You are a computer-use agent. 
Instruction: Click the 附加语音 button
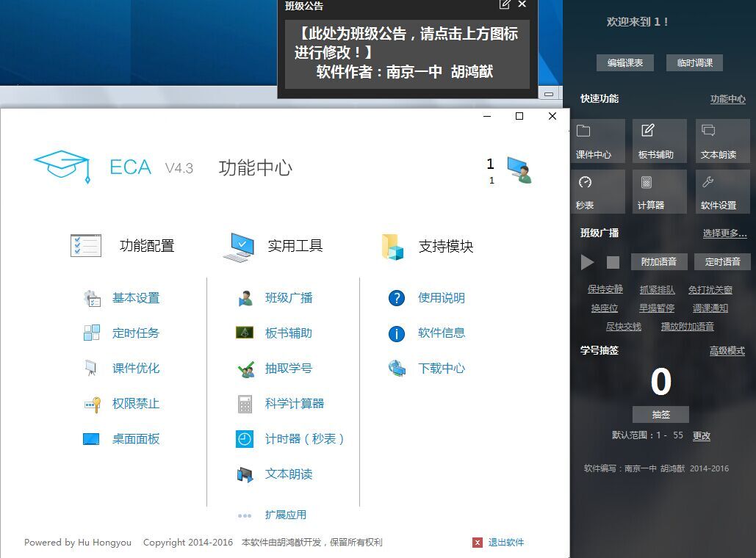click(658, 261)
